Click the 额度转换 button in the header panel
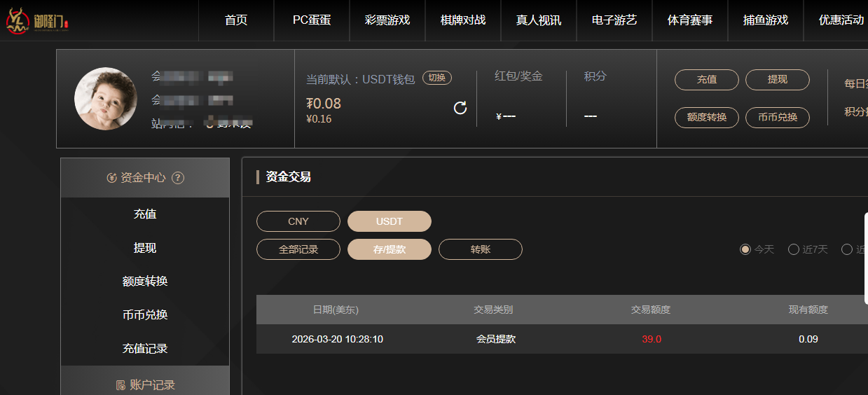The image size is (868, 395). [x=707, y=118]
